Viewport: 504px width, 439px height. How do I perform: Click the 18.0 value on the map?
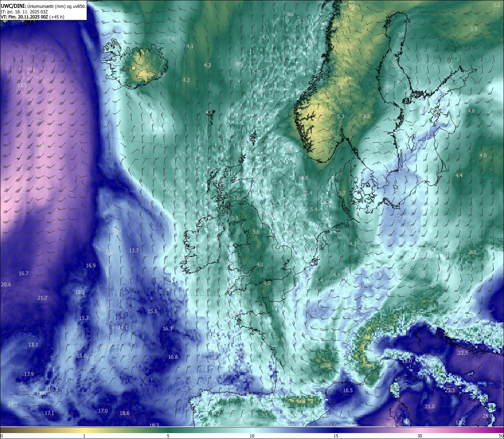[x=407, y=361]
